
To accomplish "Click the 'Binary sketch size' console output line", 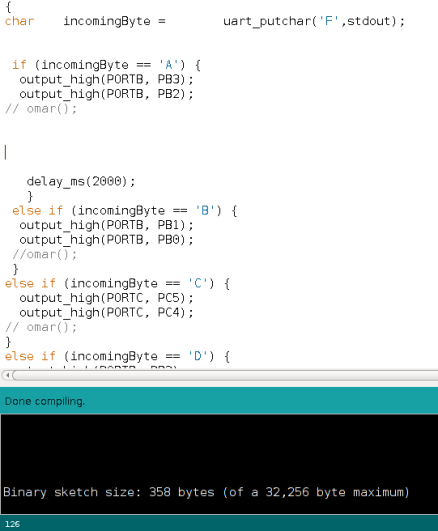I will coord(206,492).
